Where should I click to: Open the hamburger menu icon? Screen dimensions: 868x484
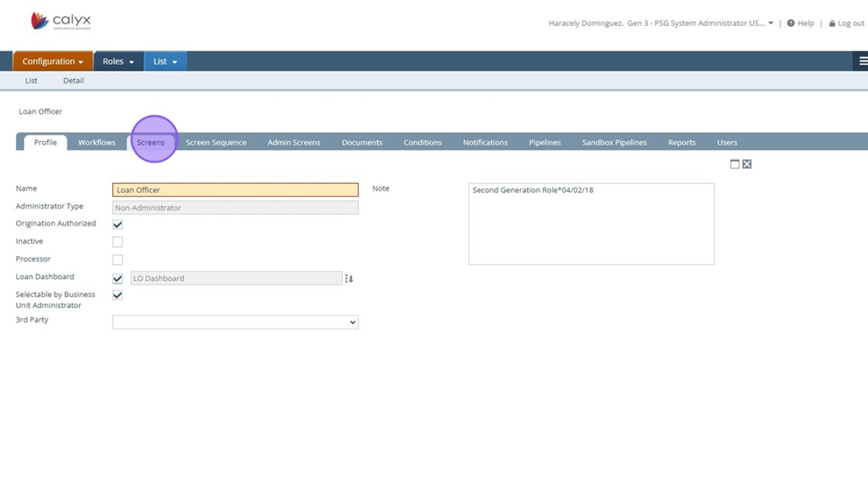coord(862,61)
